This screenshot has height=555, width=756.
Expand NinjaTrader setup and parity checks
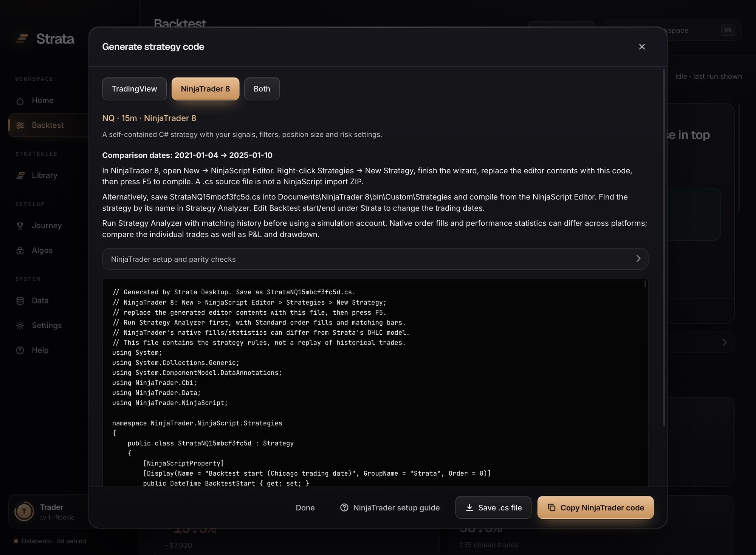375,259
